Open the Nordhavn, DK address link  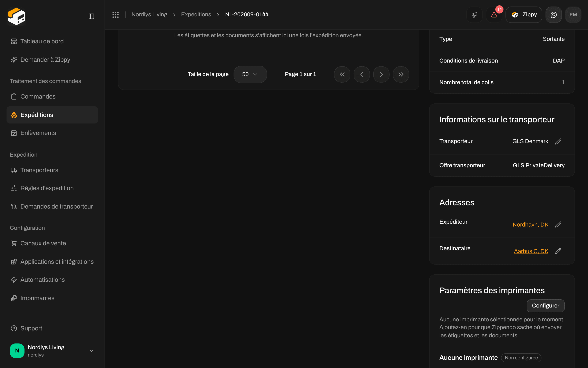pos(530,225)
